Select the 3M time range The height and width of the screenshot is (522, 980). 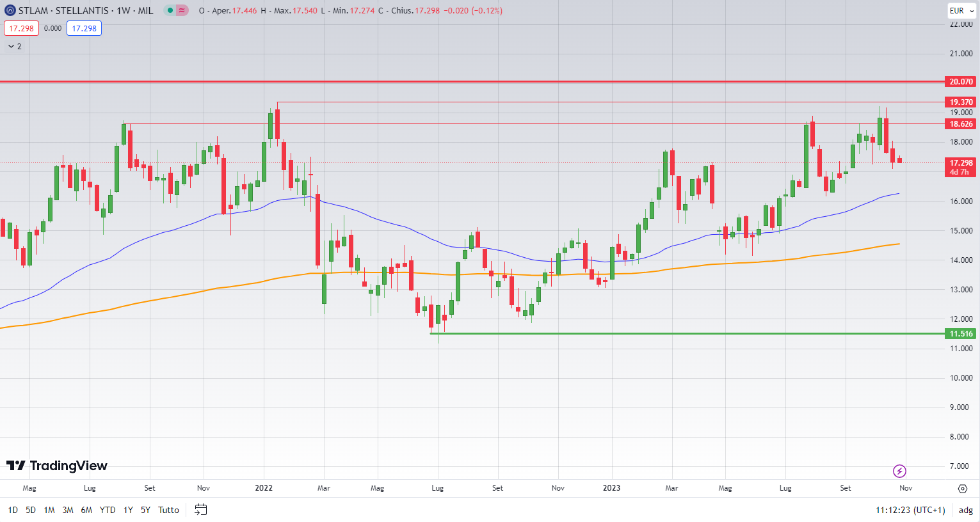(68, 510)
